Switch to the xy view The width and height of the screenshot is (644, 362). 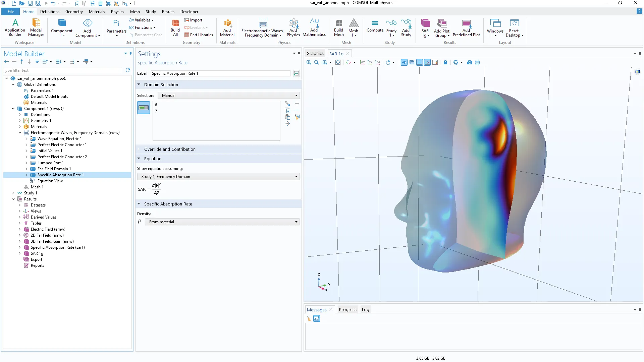(x=362, y=62)
